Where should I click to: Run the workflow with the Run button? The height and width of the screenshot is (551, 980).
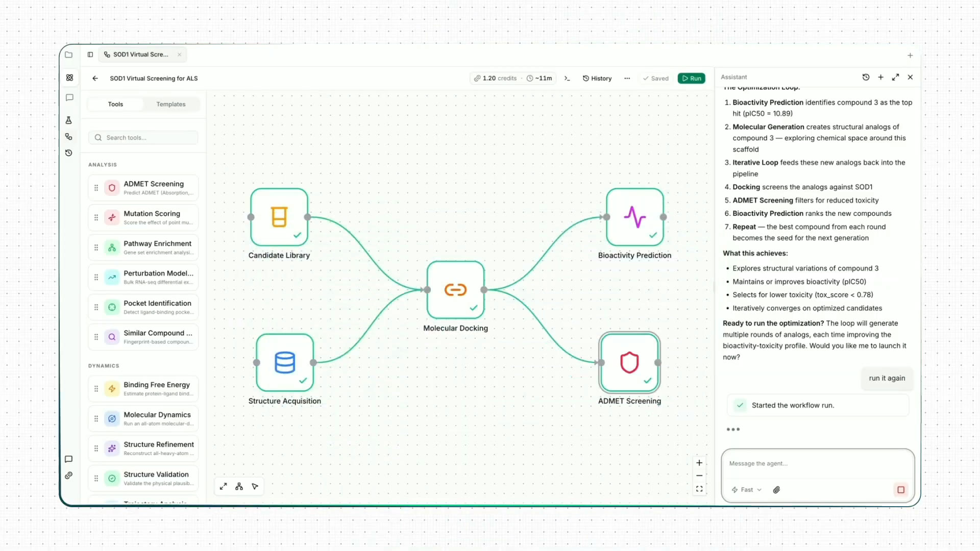(692, 78)
